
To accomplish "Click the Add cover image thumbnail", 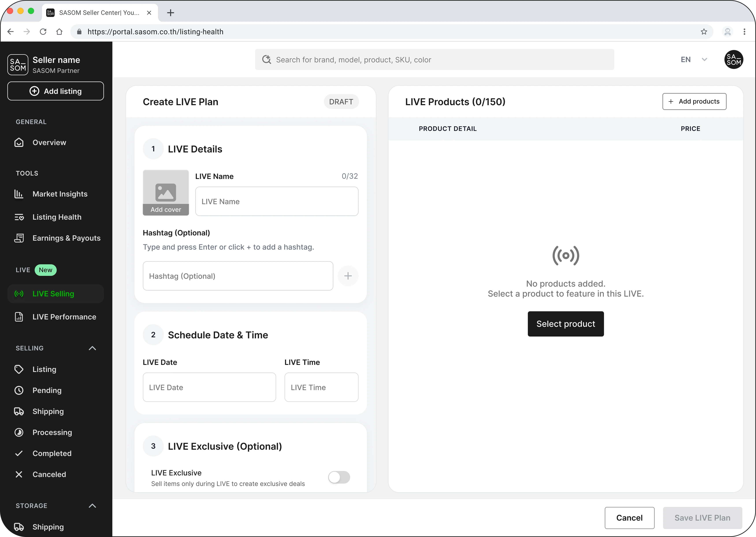I will coord(166,193).
